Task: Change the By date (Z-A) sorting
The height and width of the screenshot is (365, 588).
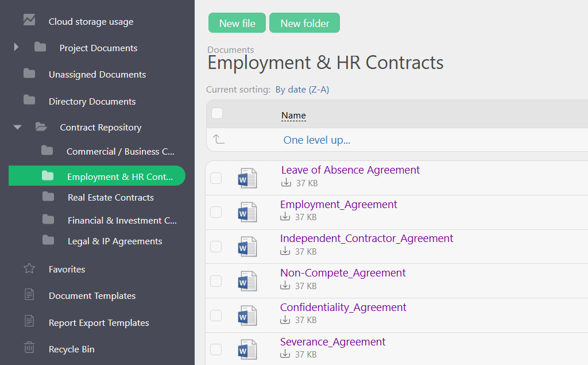Action: tap(302, 90)
